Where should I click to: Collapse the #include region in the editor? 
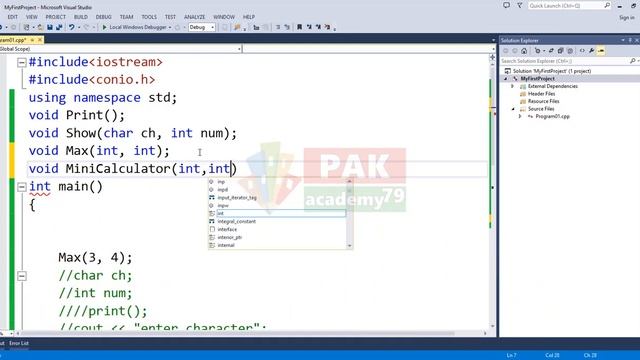[22, 62]
